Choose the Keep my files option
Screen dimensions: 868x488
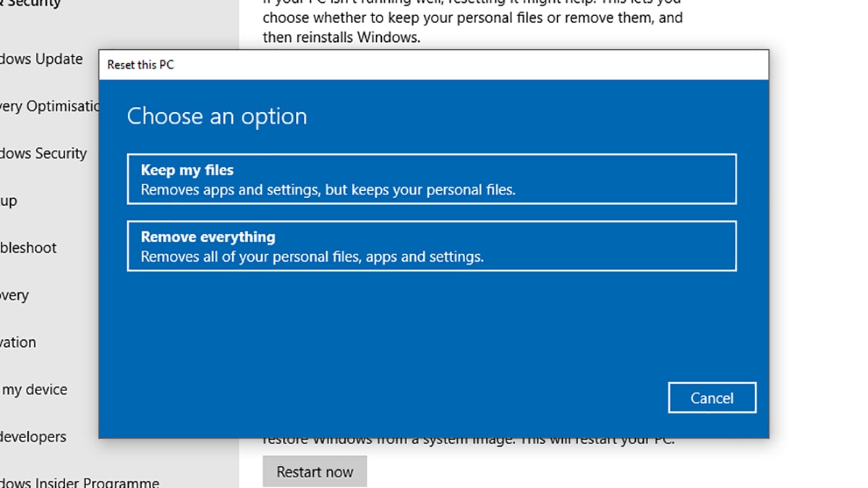[x=431, y=179]
